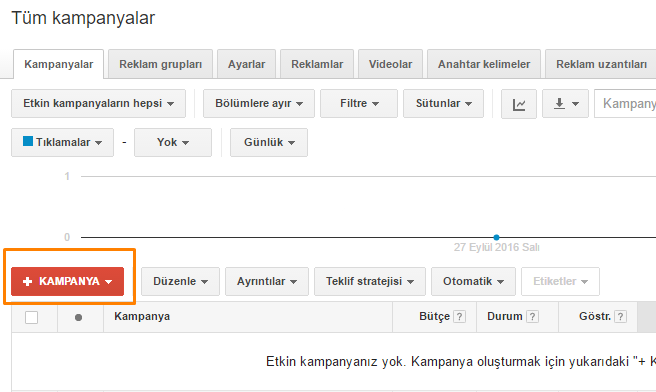Switch to the Reklam uzantıları tab
This screenshot has height=392, width=656.
pos(601,64)
